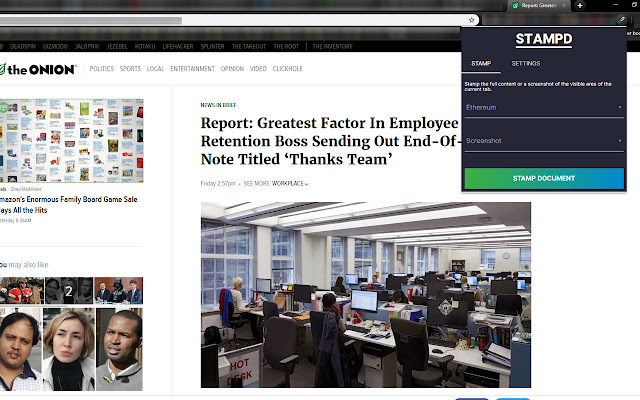Open the Screenshot type dropdown
Image resolution: width=640 pixels, height=400 pixels.
click(544, 141)
